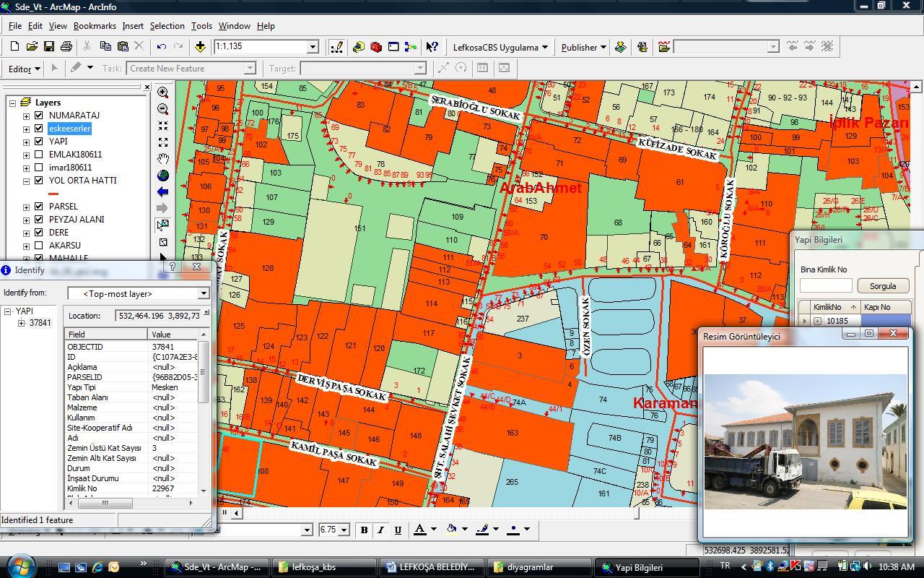Switch to diyagramlar taskbar window
The image size is (924, 578).
click(x=539, y=567)
